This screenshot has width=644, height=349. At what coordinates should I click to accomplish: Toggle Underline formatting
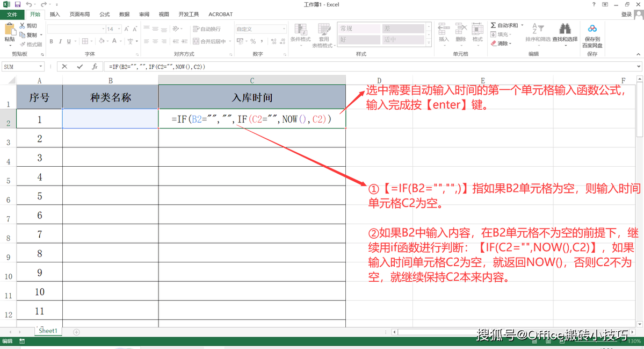click(69, 41)
